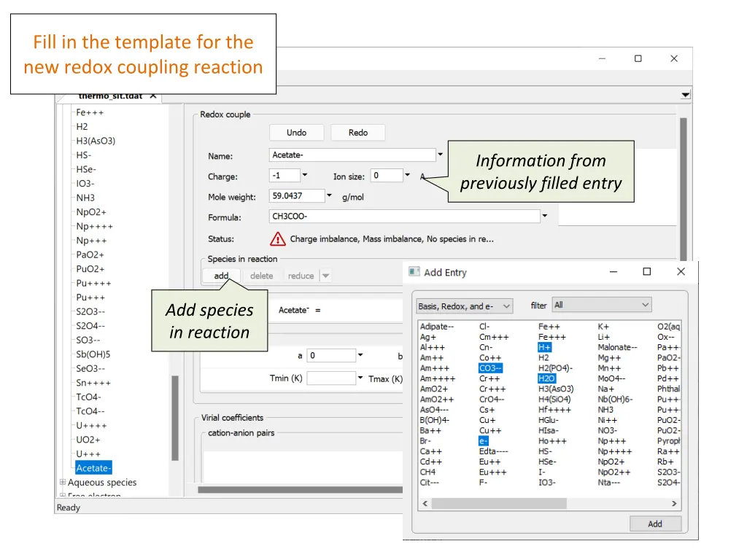Select Edta---- in Add Entry list
This screenshot has height=560, width=747.
(x=494, y=451)
